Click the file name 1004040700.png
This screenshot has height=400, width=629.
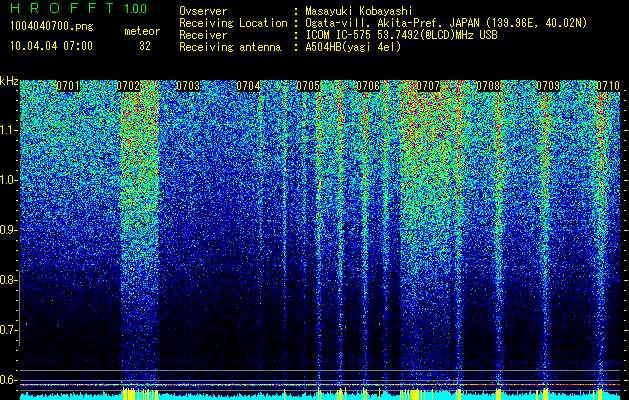coord(51,27)
